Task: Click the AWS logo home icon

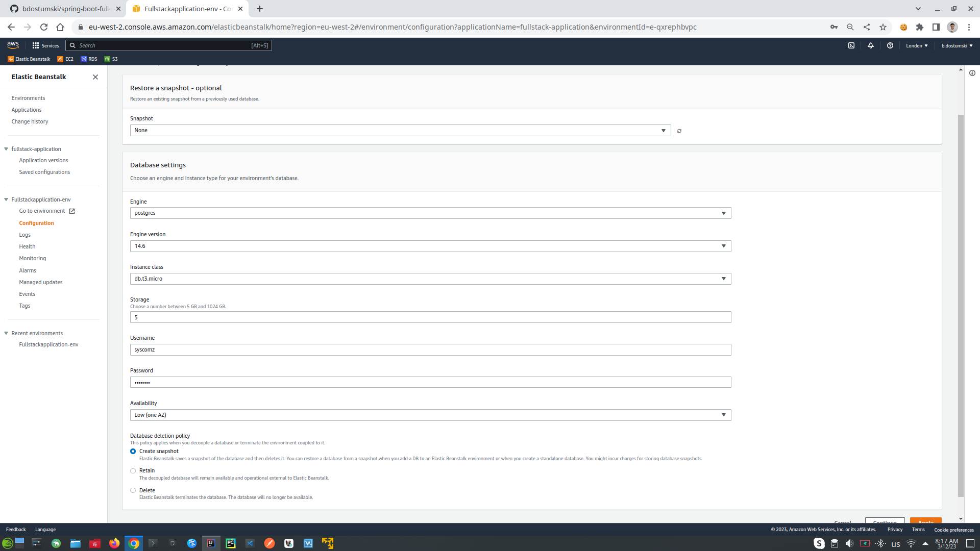Action: [13, 45]
